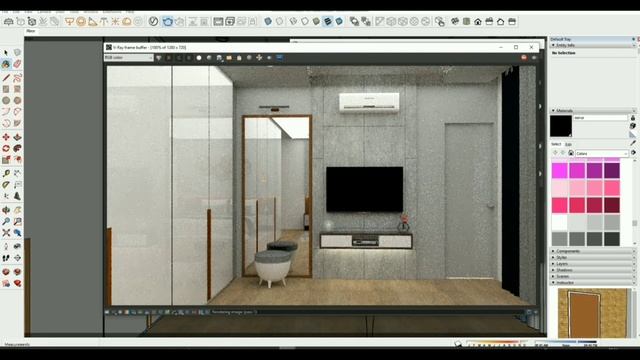Maximize the V-Ray frame buffer window
This screenshot has width=640, height=360.
pos(516,47)
